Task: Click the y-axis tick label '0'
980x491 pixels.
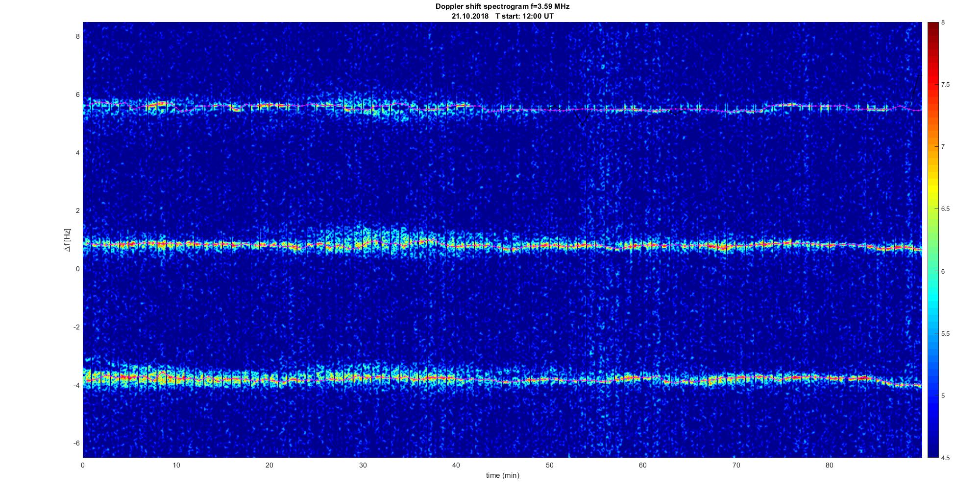Action: coord(77,269)
